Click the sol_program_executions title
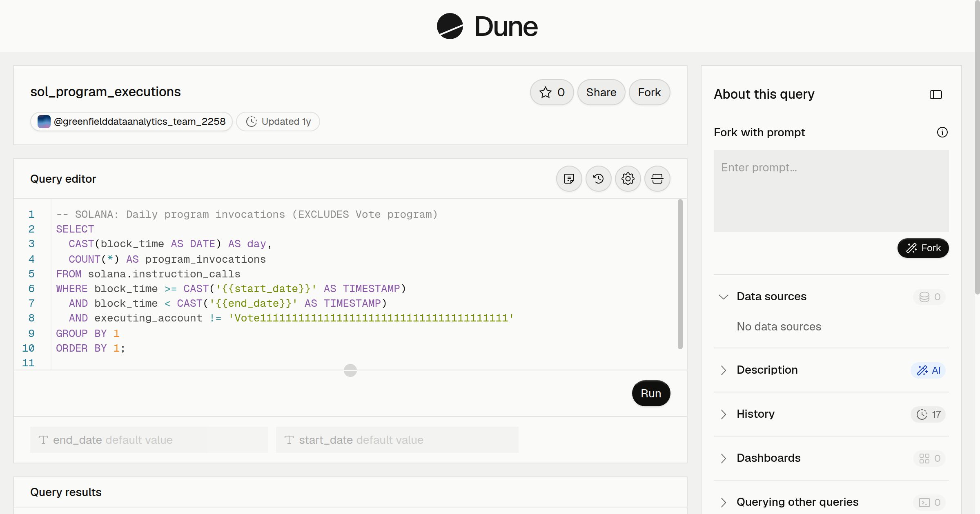Screen dimensions: 980x514 105,92
